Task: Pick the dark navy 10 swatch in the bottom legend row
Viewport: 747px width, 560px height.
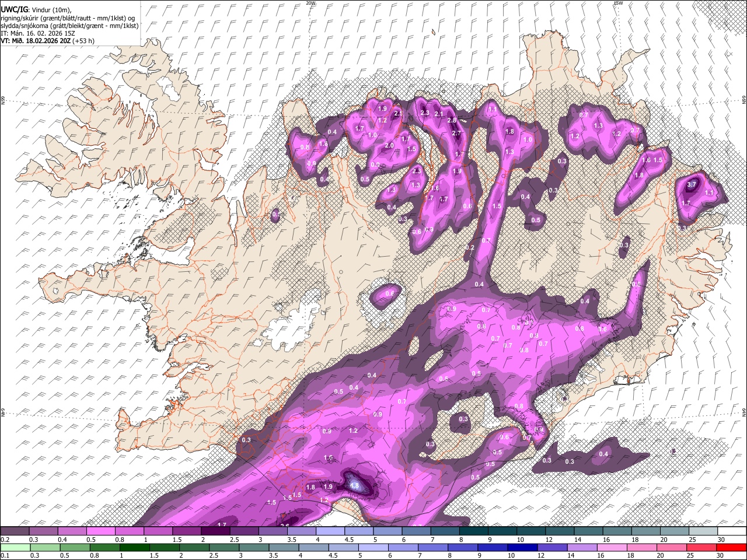Action: pyautogui.click(x=521, y=548)
